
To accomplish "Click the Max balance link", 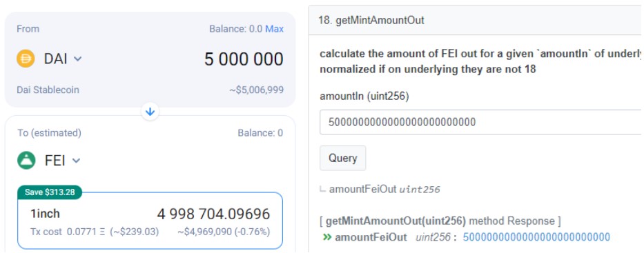I will point(274,29).
